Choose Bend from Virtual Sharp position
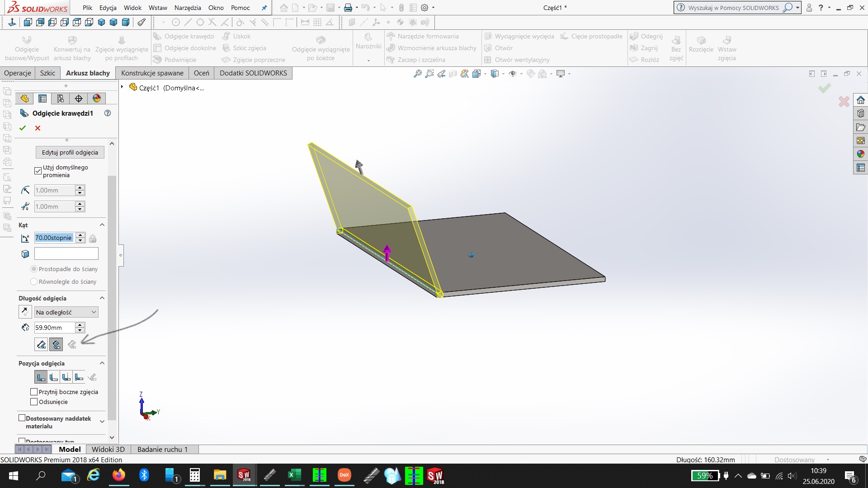The height and width of the screenshot is (488, 868). tap(79, 377)
